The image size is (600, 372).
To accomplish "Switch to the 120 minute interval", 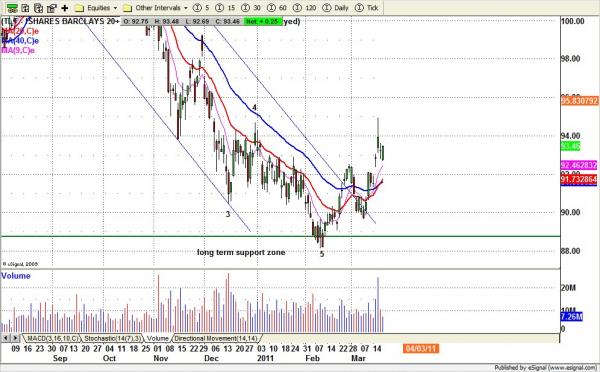I will pyautogui.click(x=305, y=8).
